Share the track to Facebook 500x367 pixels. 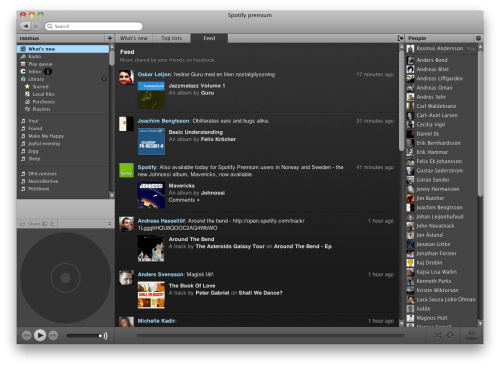tap(45, 224)
